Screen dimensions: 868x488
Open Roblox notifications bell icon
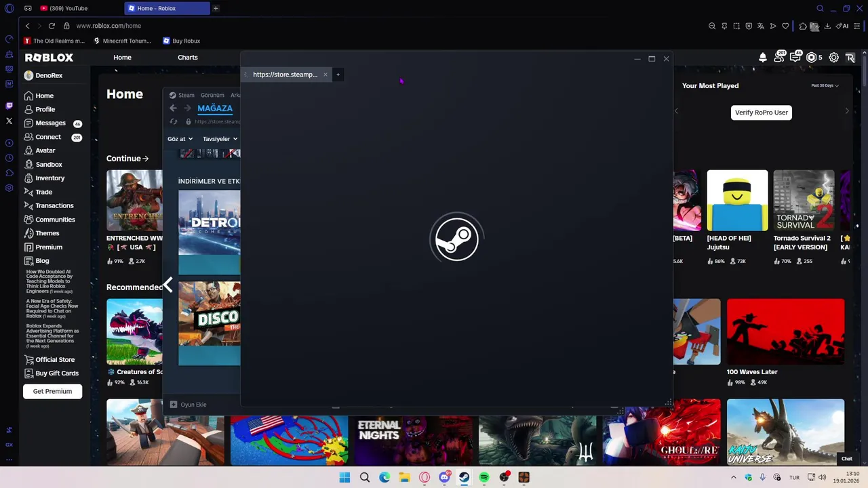(x=763, y=58)
